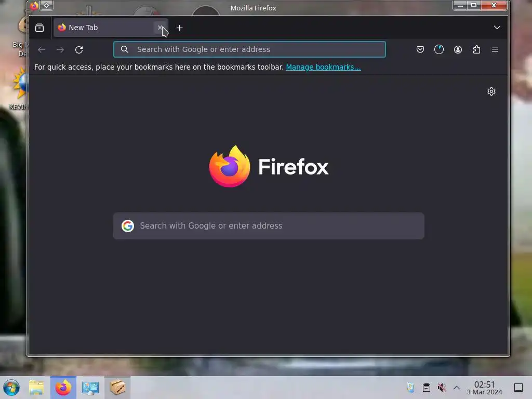Open the file manager from taskbar
The image size is (532, 399).
pyautogui.click(x=36, y=388)
